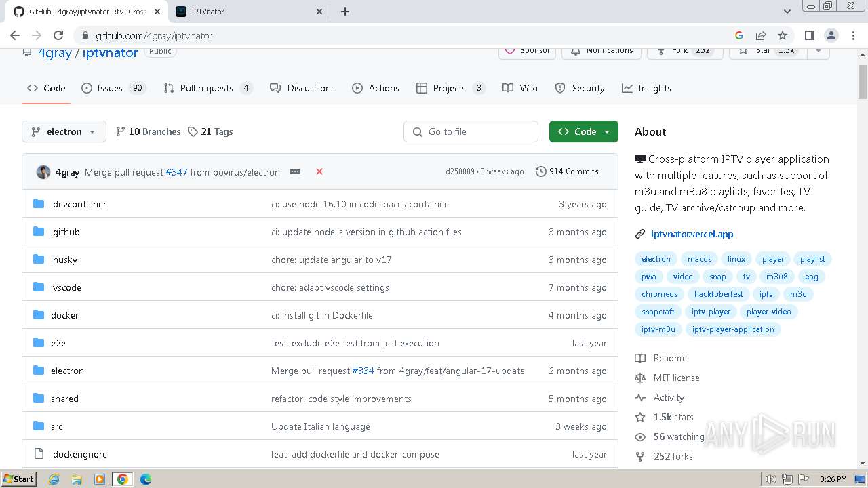View the 10 Branches link

[x=149, y=131]
